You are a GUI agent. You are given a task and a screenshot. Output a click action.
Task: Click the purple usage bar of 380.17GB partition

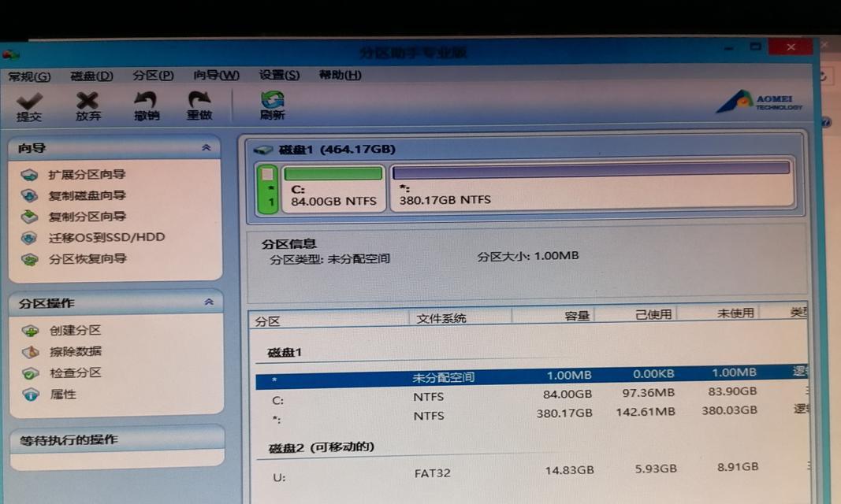(591, 170)
